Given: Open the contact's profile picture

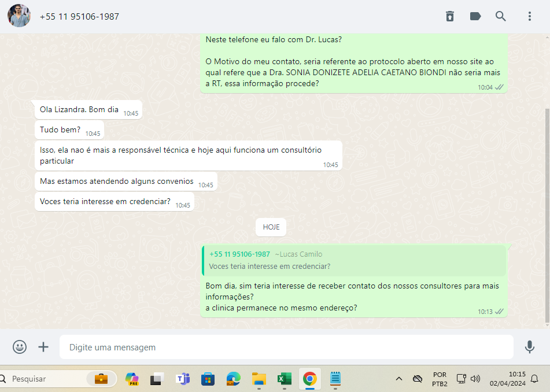Looking at the screenshot, I should (19, 16).
